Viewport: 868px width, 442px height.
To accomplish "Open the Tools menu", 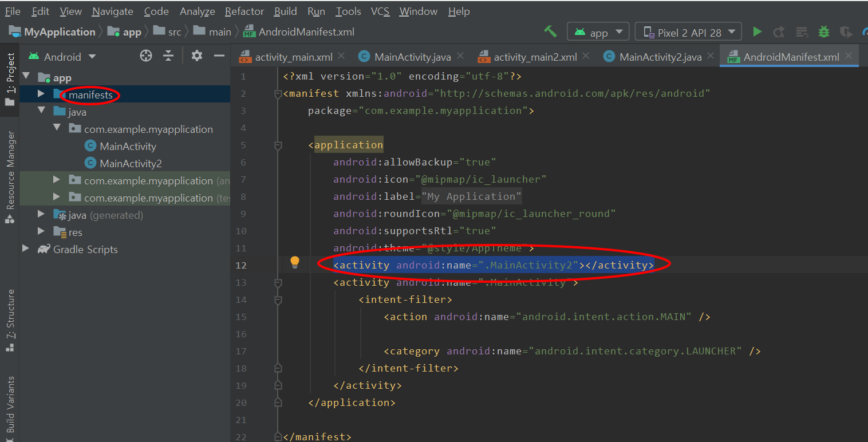I will [x=348, y=11].
